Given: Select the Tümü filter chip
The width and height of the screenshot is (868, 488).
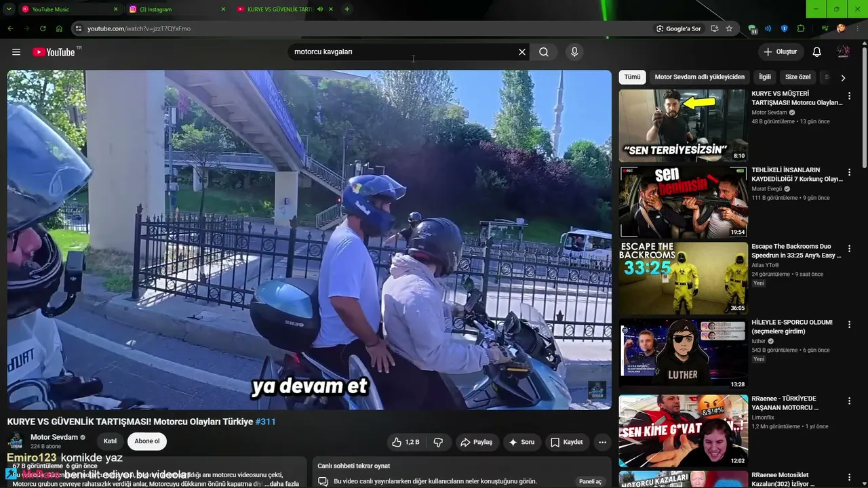Looking at the screenshot, I should tap(632, 77).
